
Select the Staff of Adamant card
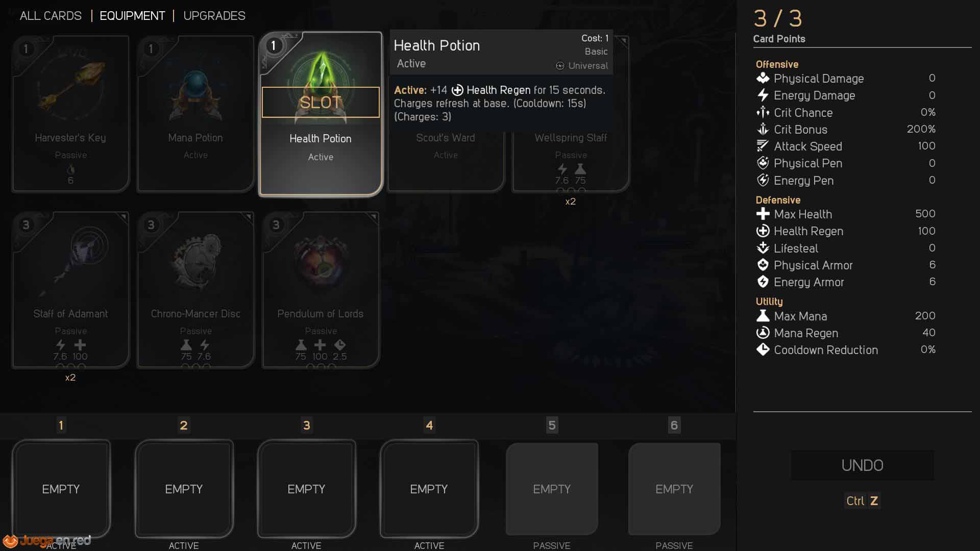point(70,290)
